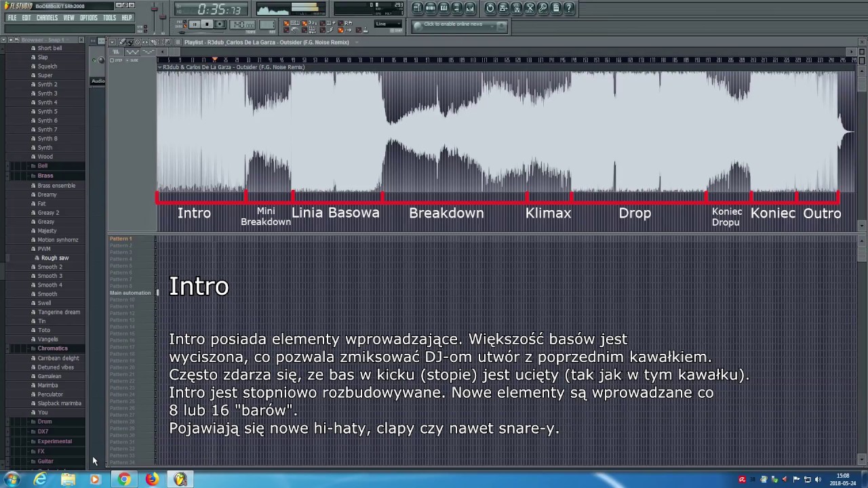Open the playlist options menu arrow
The image size is (868, 488).
[x=112, y=42]
